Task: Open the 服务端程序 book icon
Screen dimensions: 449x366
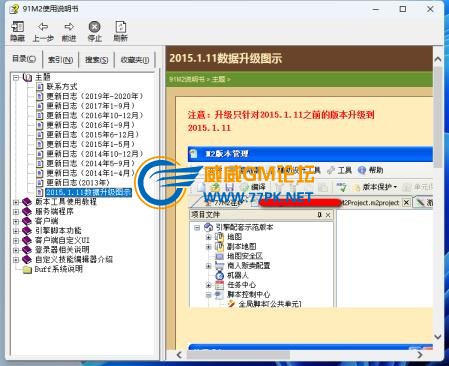Action: pos(27,211)
